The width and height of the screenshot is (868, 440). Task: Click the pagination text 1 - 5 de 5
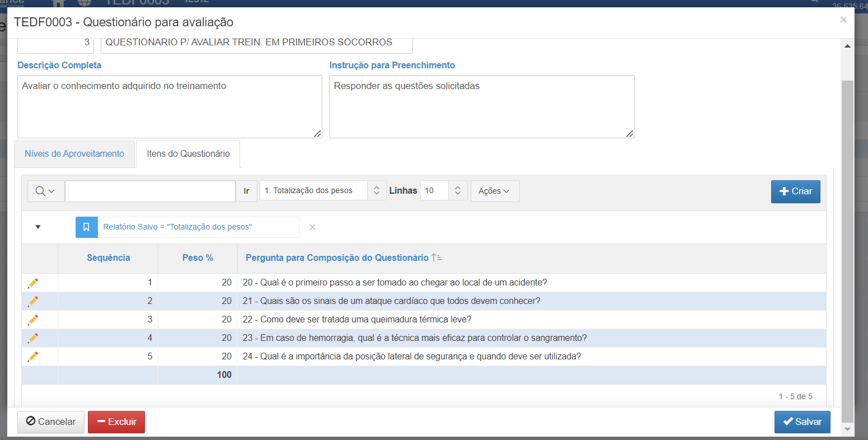pos(795,396)
